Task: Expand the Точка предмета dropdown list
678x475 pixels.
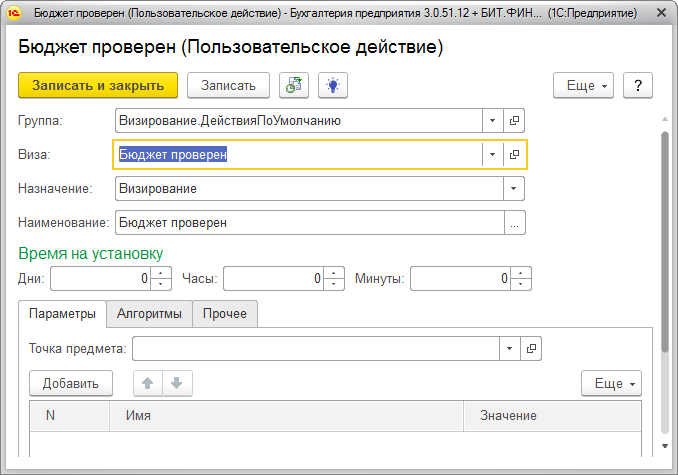Action: 510,349
